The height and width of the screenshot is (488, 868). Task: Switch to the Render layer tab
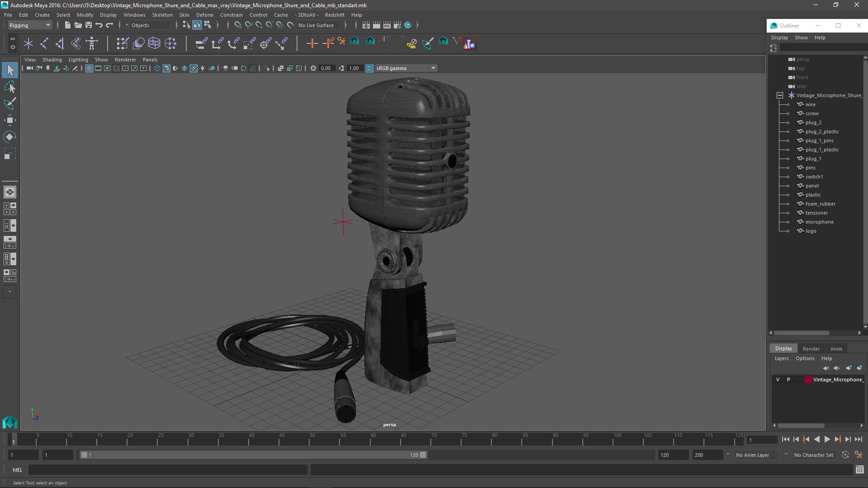(811, 349)
